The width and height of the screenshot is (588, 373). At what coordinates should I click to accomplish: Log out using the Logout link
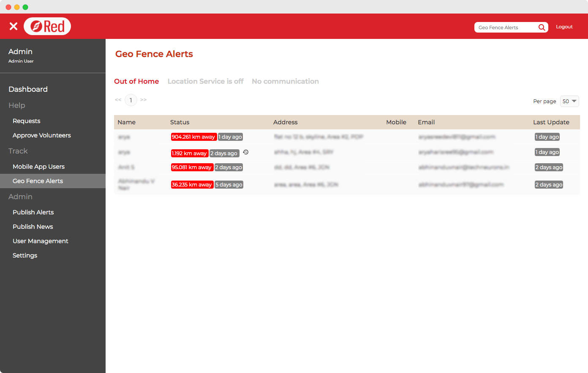pyautogui.click(x=564, y=27)
